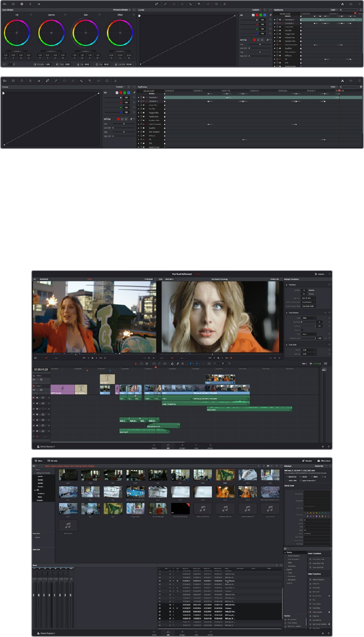The height and width of the screenshot is (637, 364).
Task: Collapse Cross Fade section in inspector
Action: pyautogui.click(x=286, y=345)
